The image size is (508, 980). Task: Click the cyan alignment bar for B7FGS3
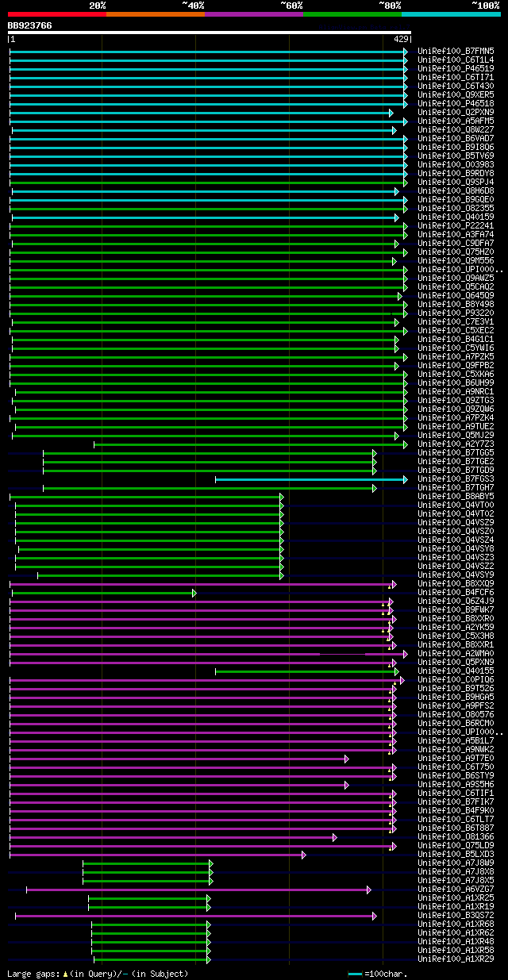click(311, 479)
